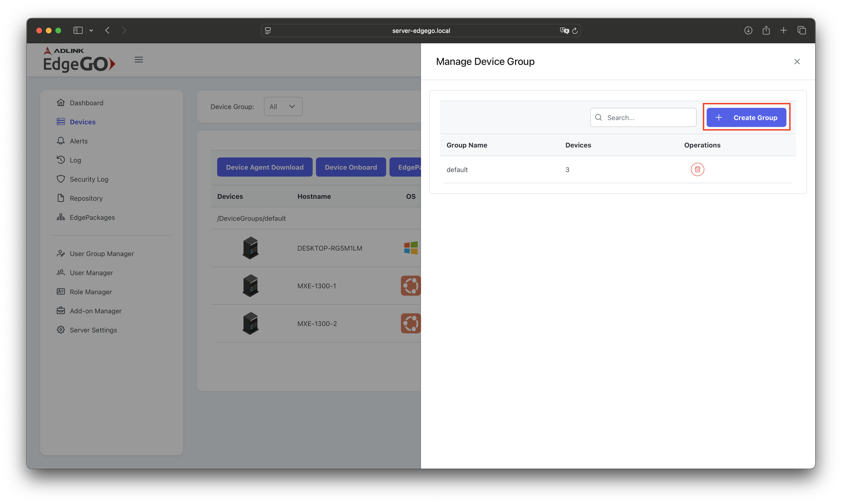Screen dimensions: 842x504
Task: Show Safari tab overview
Action: click(801, 30)
